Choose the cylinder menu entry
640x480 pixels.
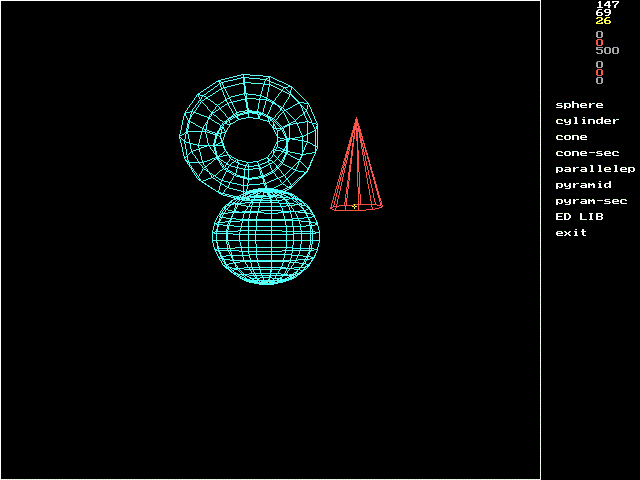(587, 121)
